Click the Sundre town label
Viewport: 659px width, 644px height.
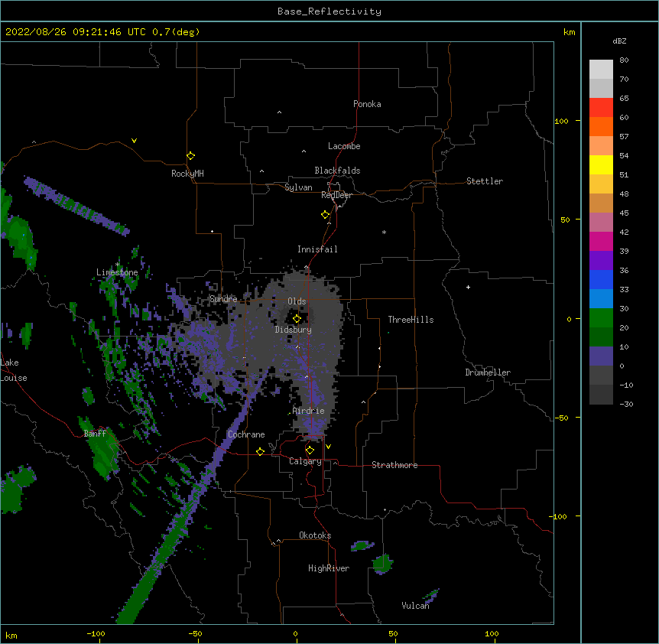[x=223, y=299]
